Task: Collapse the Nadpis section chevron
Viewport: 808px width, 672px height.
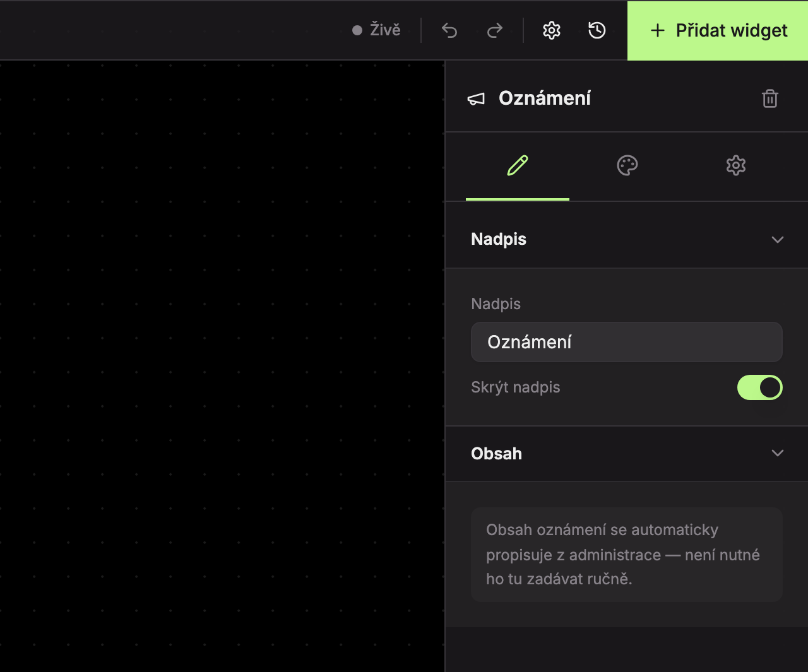Action: 778,240
